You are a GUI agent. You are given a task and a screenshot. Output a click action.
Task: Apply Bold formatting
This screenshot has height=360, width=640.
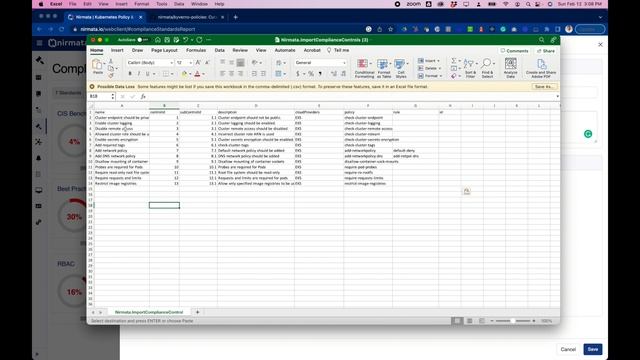[x=130, y=74]
